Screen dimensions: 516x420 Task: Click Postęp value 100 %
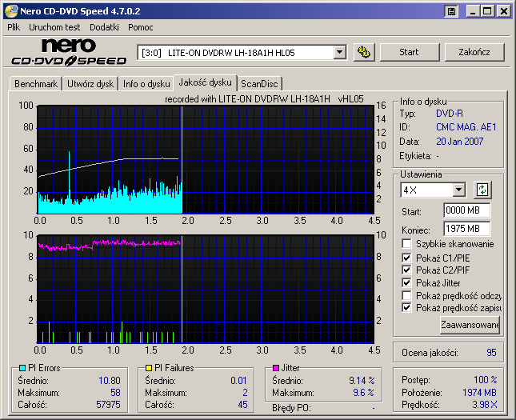(x=486, y=380)
